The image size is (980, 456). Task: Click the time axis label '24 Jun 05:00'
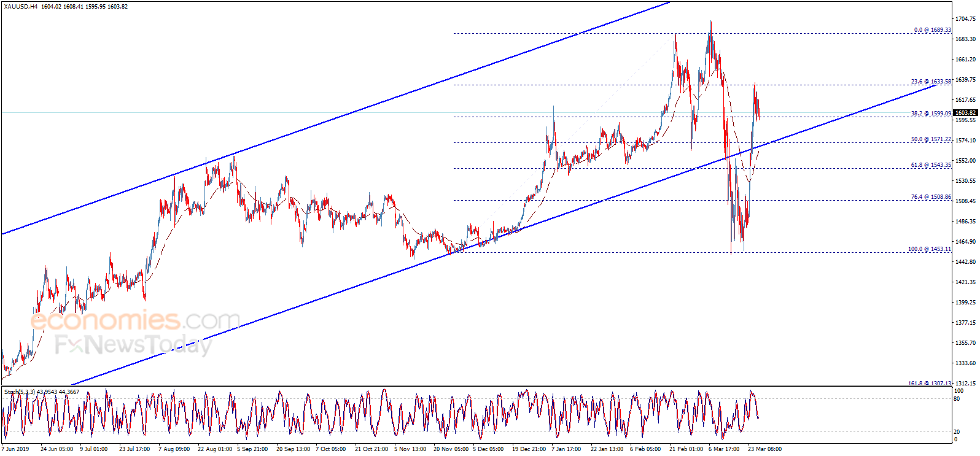click(x=56, y=449)
